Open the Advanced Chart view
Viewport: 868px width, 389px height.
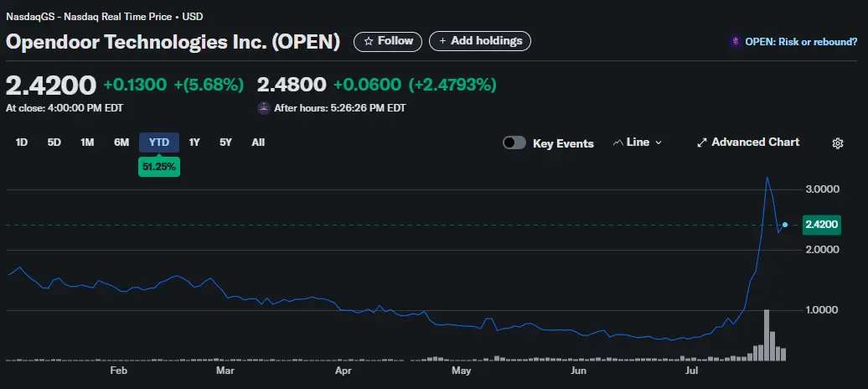click(748, 143)
